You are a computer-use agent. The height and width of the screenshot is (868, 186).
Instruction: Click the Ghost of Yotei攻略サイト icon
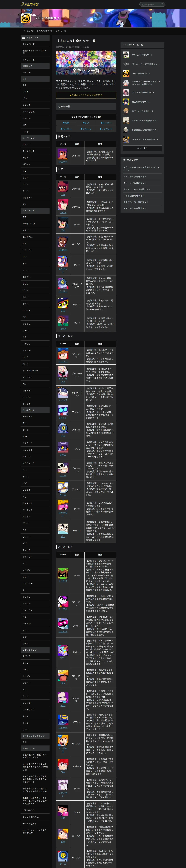126,121
